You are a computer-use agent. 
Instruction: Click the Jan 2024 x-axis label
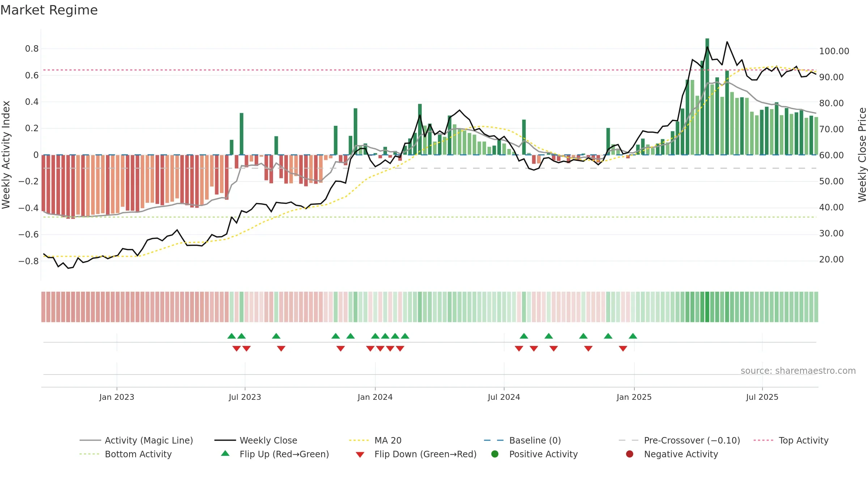375,397
